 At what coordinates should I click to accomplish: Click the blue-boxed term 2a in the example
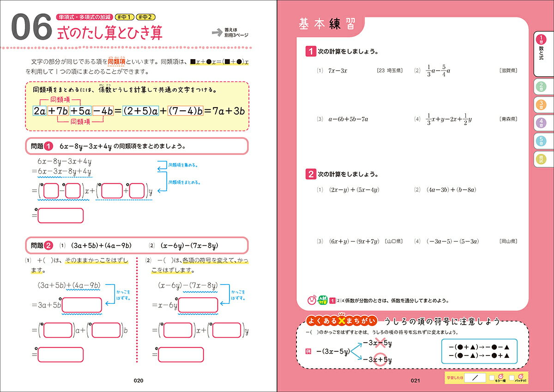39,111
